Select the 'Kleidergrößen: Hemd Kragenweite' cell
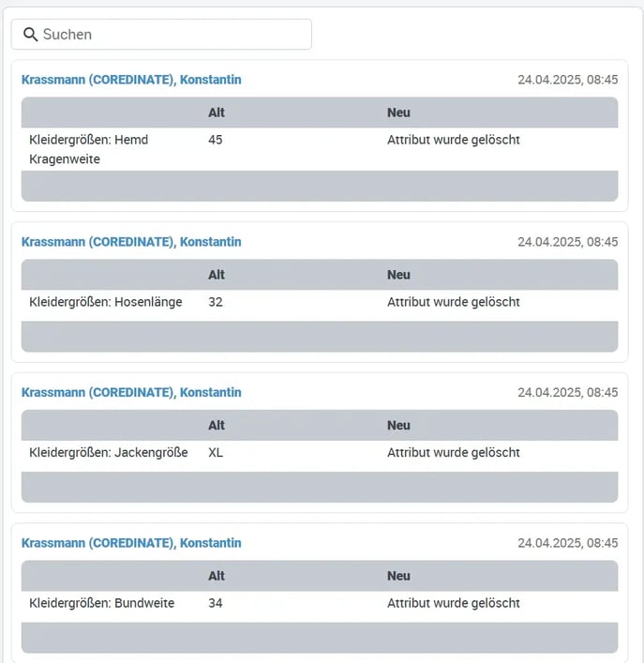644x663 pixels. (x=89, y=149)
